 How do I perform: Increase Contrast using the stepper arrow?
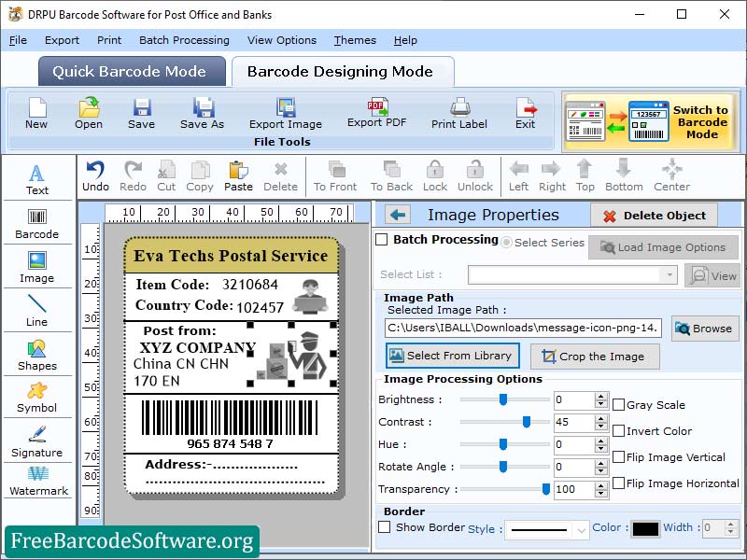599,420
